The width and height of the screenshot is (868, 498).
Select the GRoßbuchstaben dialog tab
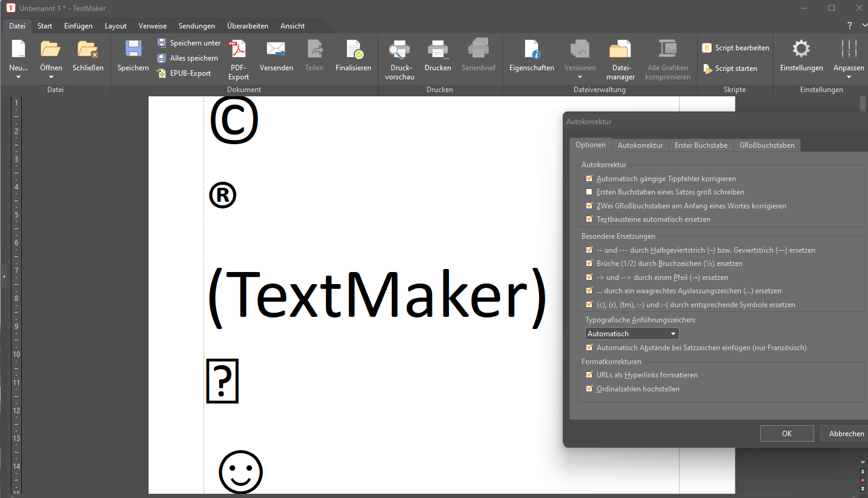pos(767,145)
